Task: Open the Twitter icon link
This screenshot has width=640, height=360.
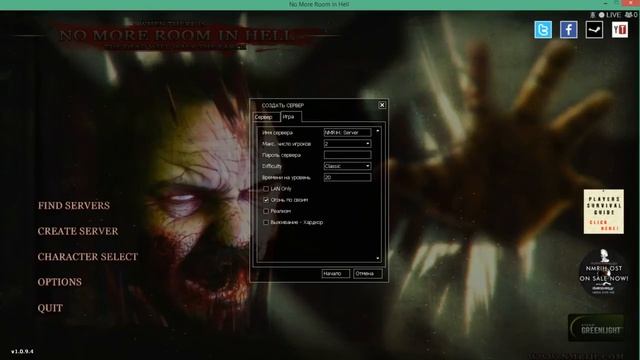Action: (543, 30)
